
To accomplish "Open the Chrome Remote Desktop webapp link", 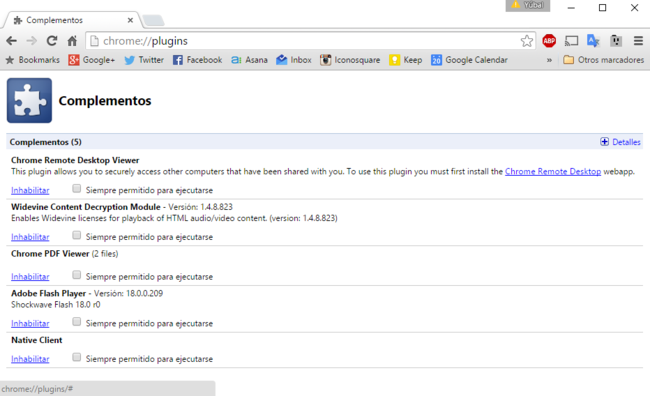I will [x=553, y=172].
